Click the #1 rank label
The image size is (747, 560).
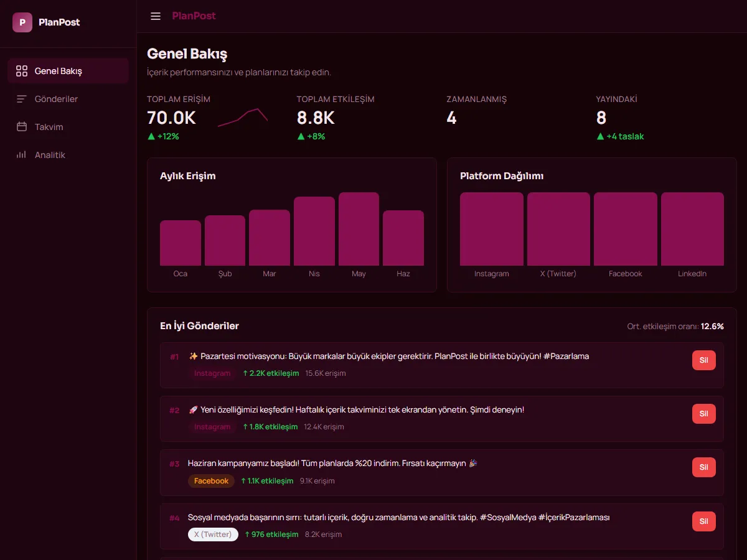click(174, 357)
